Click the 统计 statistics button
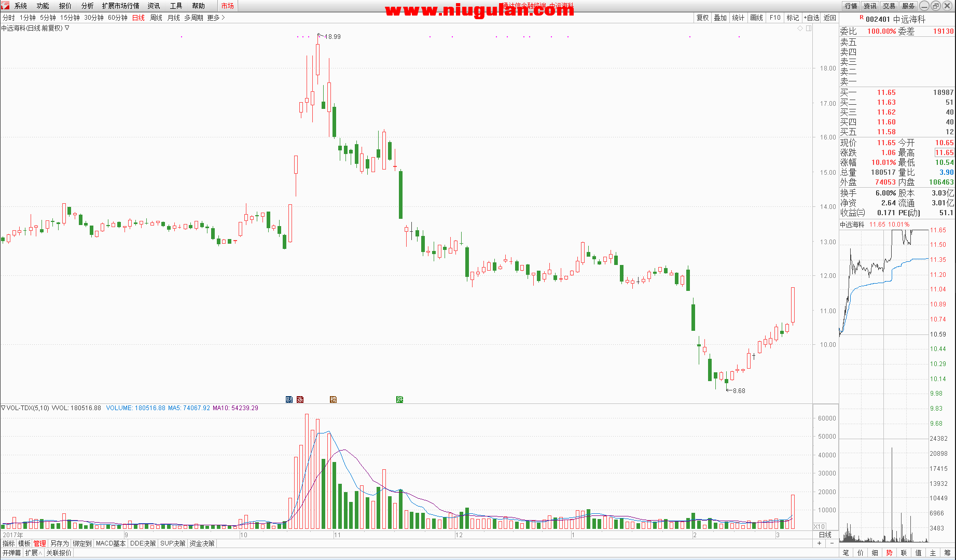Viewport: 956px width, 560px height. point(739,18)
